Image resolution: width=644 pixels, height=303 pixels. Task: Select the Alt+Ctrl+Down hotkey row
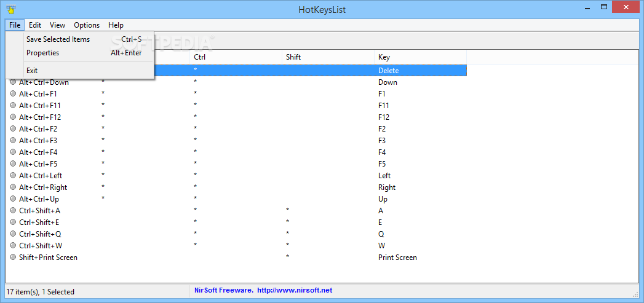point(236,82)
